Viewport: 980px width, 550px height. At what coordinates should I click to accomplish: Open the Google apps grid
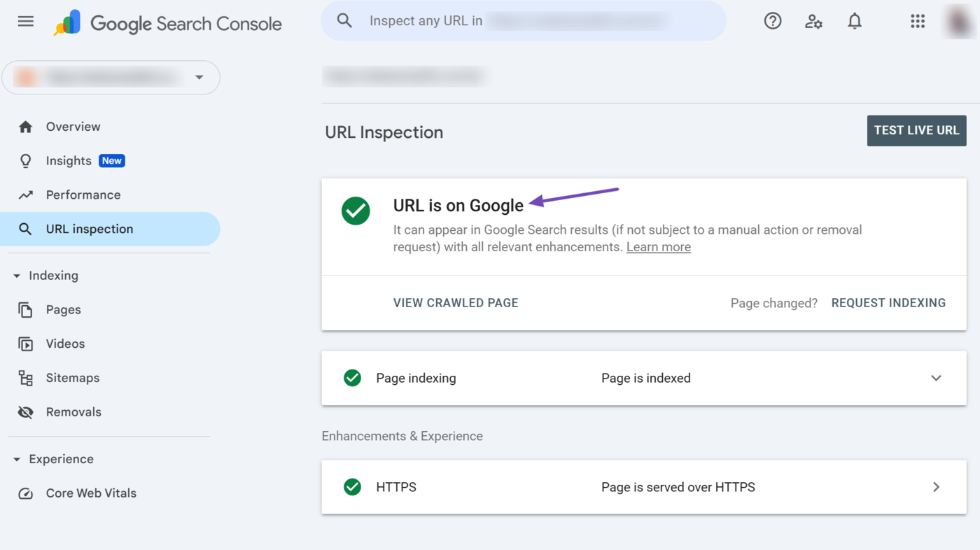click(918, 21)
